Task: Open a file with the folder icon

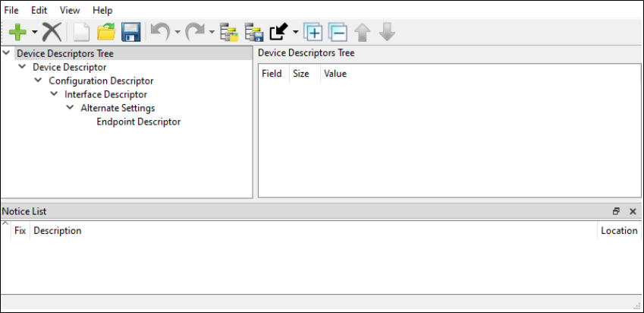Action: point(105,33)
